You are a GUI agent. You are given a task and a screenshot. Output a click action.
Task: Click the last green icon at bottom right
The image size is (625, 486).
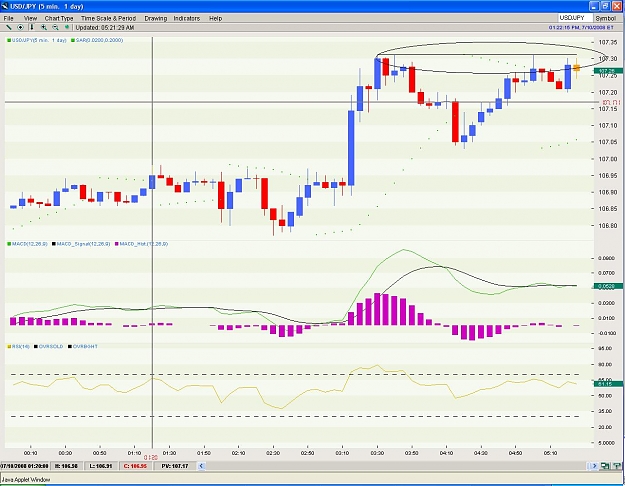(617, 466)
